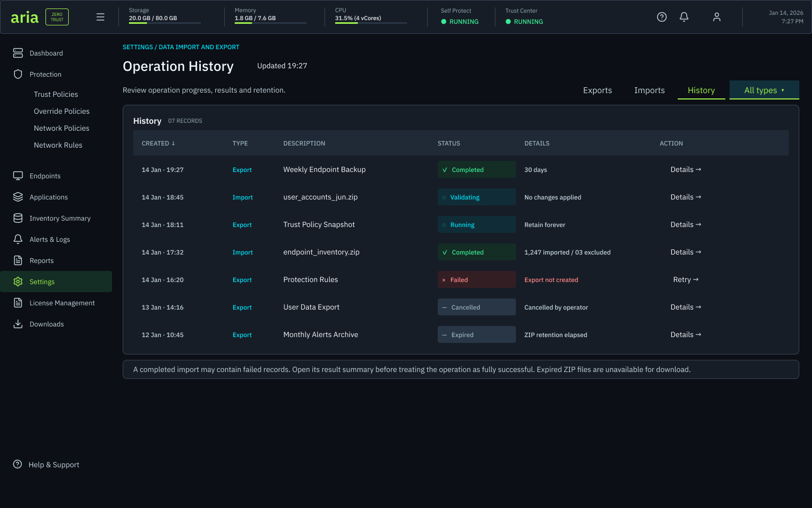Screen dimensions: 812x508
Task: Click the Protection shield icon
Action: [x=18, y=74]
